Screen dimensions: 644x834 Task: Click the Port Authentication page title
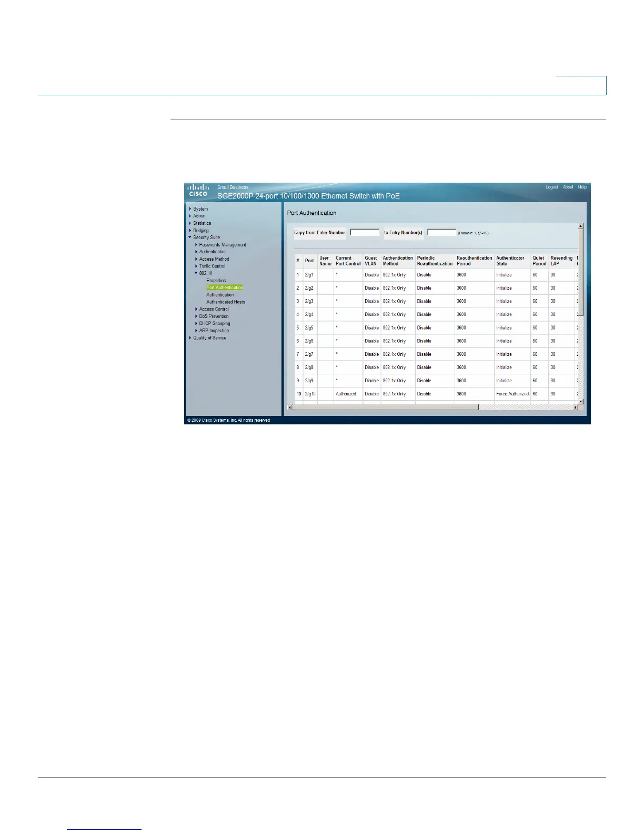pyautogui.click(x=311, y=213)
